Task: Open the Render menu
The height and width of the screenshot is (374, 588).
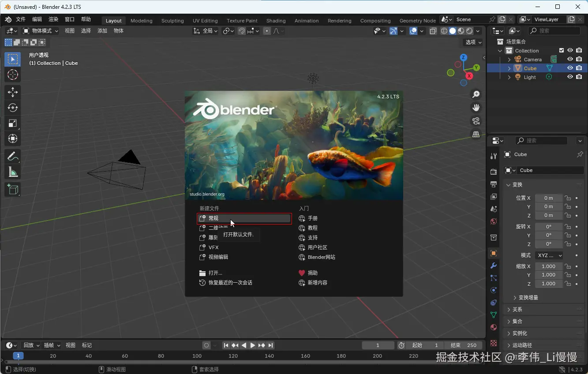Action: pos(53,19)
